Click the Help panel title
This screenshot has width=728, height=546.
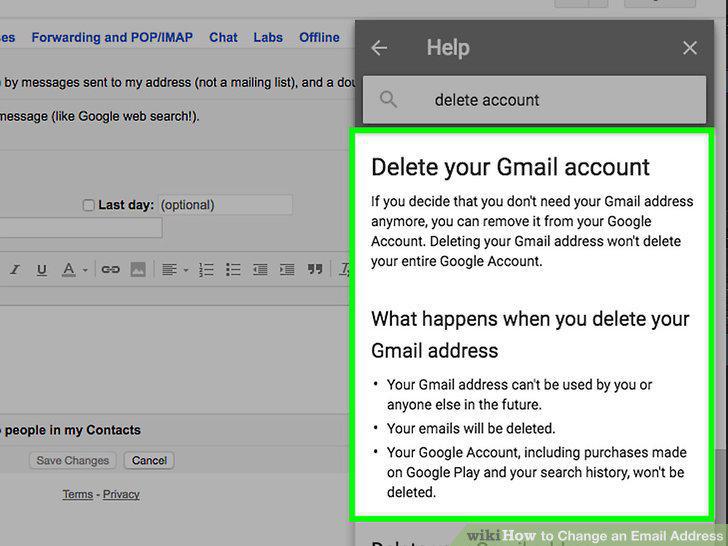coord(448,48)
